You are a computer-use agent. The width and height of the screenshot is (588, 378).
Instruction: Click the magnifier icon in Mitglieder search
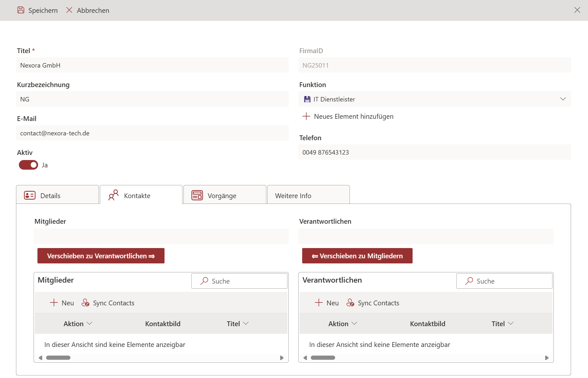pyautogui.click(x=204, y=281)
